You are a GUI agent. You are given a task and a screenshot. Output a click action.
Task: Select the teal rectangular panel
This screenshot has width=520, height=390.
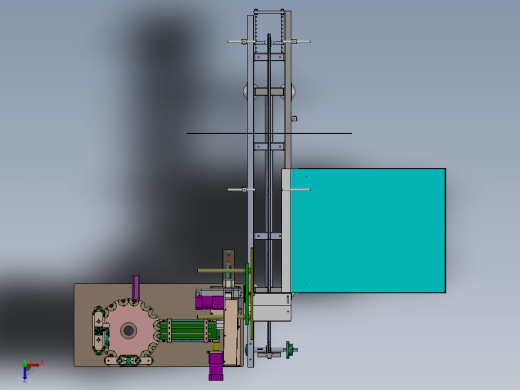click(x=368, y=231)
